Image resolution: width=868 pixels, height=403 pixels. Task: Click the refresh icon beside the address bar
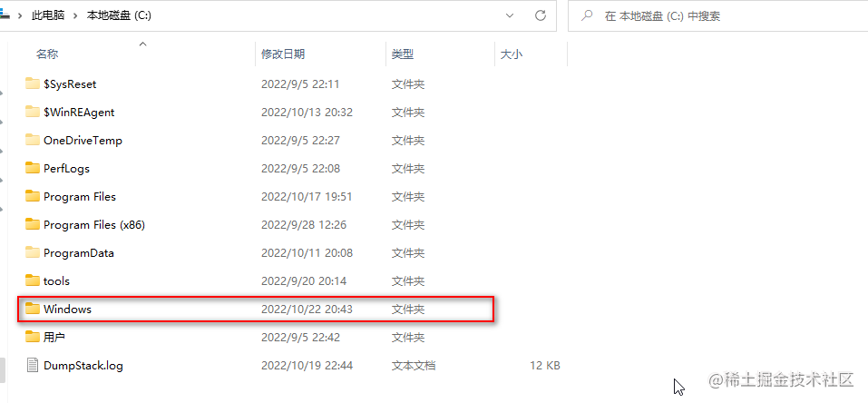point(541,15)
